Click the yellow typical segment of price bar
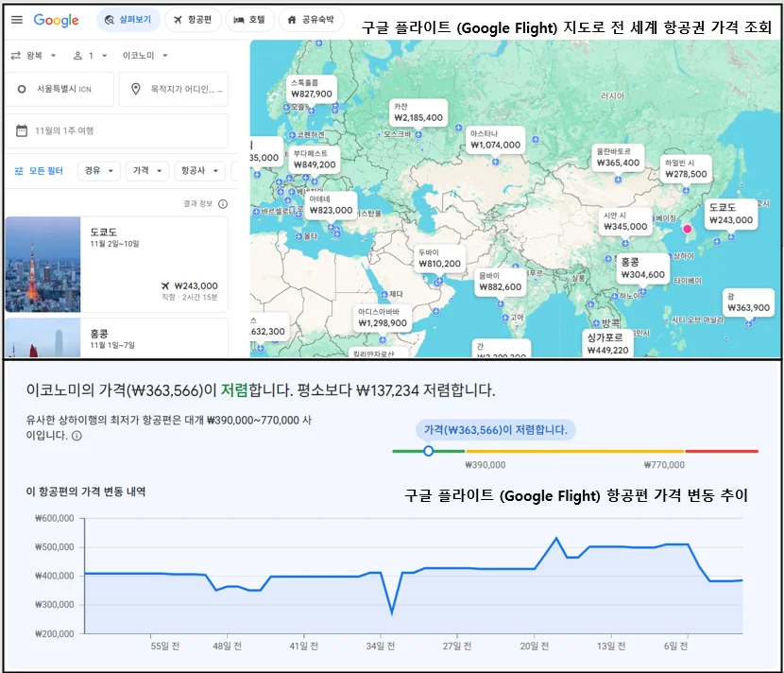 pyautogui.click(x=574, y=451)
